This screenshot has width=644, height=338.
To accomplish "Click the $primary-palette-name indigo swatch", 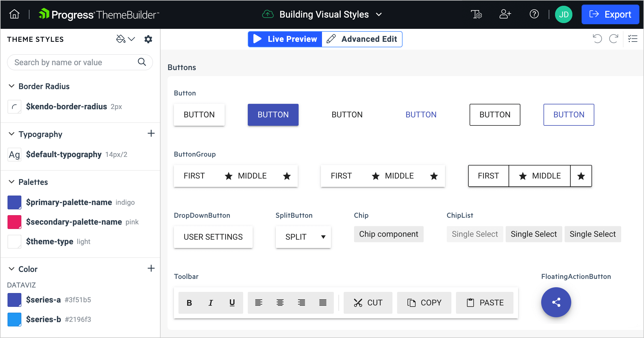I will point(14,202).
